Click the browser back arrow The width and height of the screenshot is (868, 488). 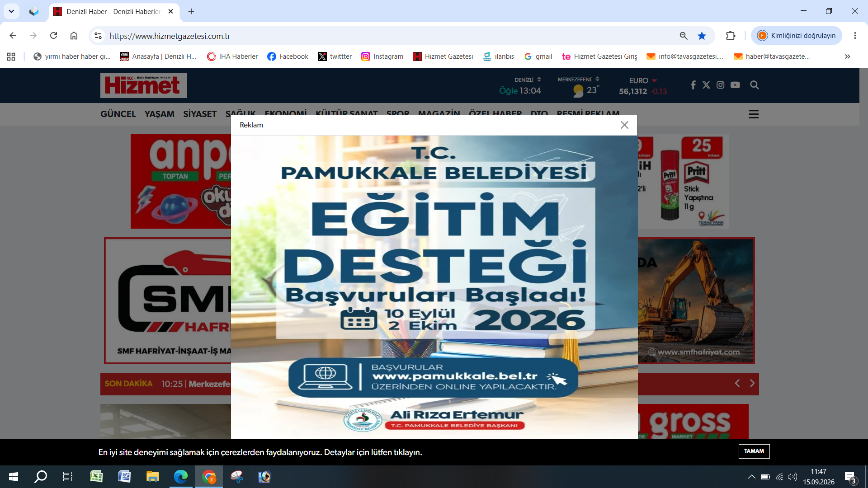pos(13,36)
